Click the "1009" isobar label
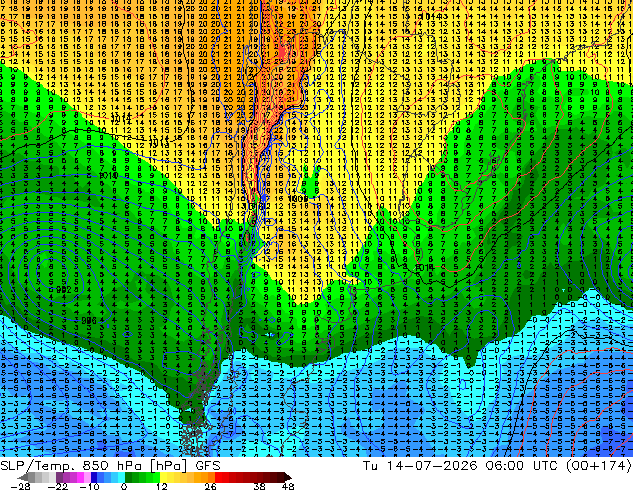The height and width of the screenshot is (490, 634). pos(298,199)
